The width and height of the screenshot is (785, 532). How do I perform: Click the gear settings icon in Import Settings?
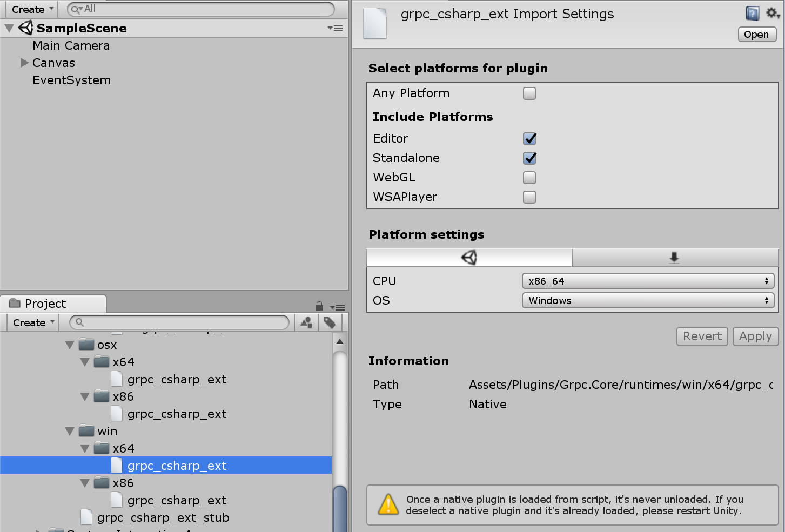(773, 14)
